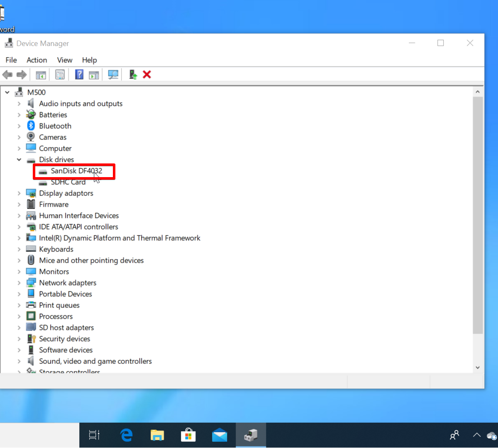Open the Action menu
The image size is (498, 448).
[x=37, y=60]
